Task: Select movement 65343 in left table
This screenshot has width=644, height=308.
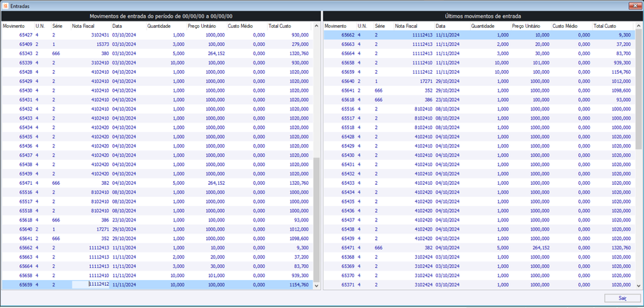Action: 157,54
